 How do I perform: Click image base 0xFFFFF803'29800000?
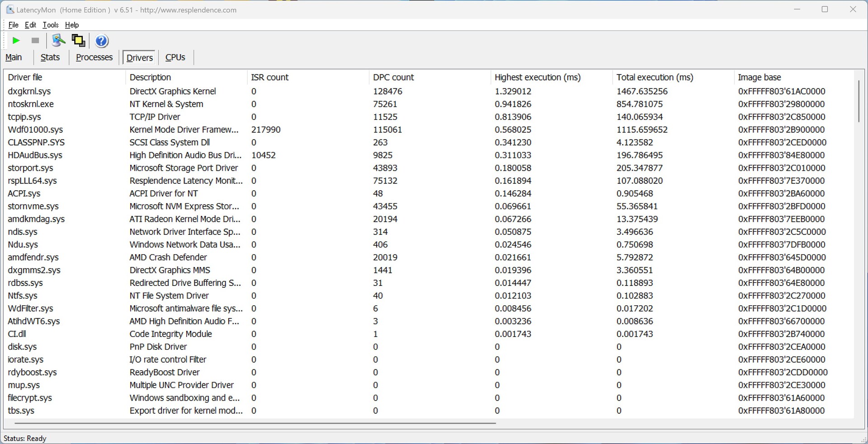(781, 104)
